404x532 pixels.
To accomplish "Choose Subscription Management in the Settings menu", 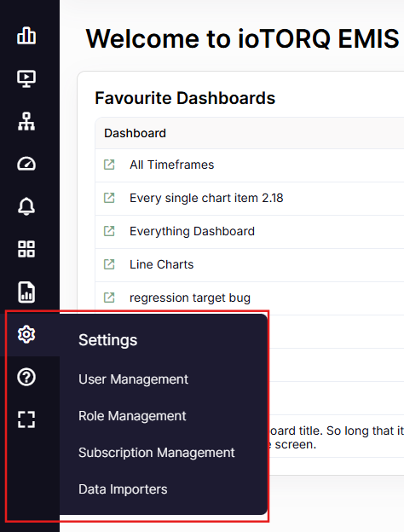I will coord(156,453).
